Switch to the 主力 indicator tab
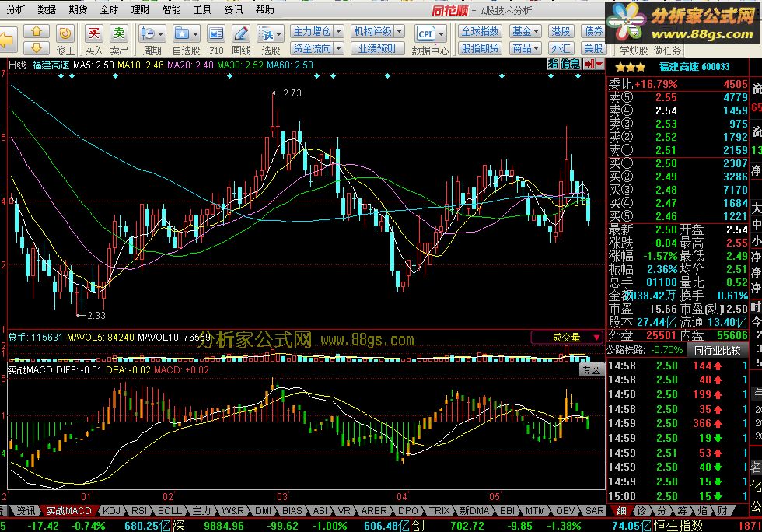Viewport: 762px width, 532px height. coord(202,510)
